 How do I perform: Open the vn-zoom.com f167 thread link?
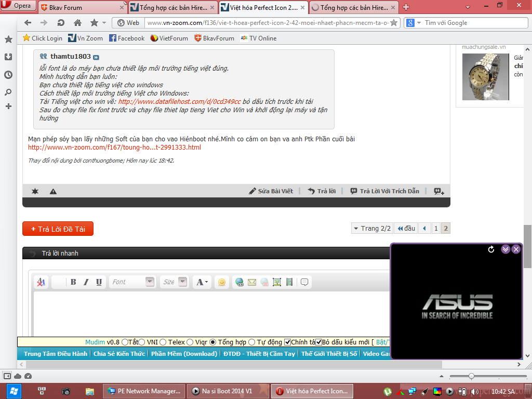pos(114,147)
